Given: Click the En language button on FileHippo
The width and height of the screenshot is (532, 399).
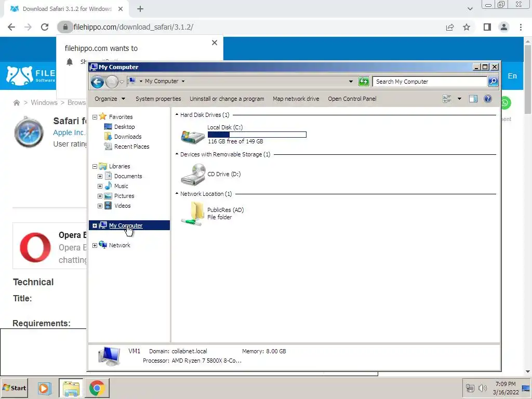Looking at the screenshot, I should (512, 76).
